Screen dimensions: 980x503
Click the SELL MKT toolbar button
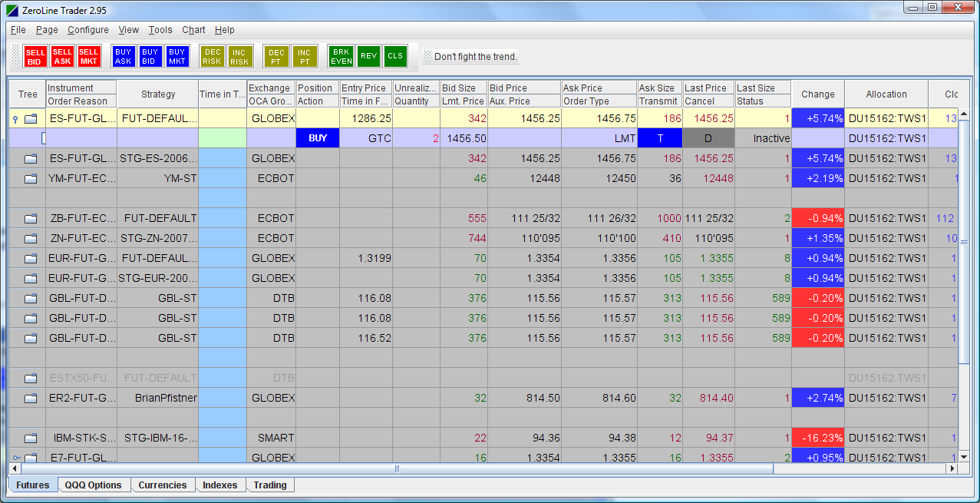tap(89, 56)
